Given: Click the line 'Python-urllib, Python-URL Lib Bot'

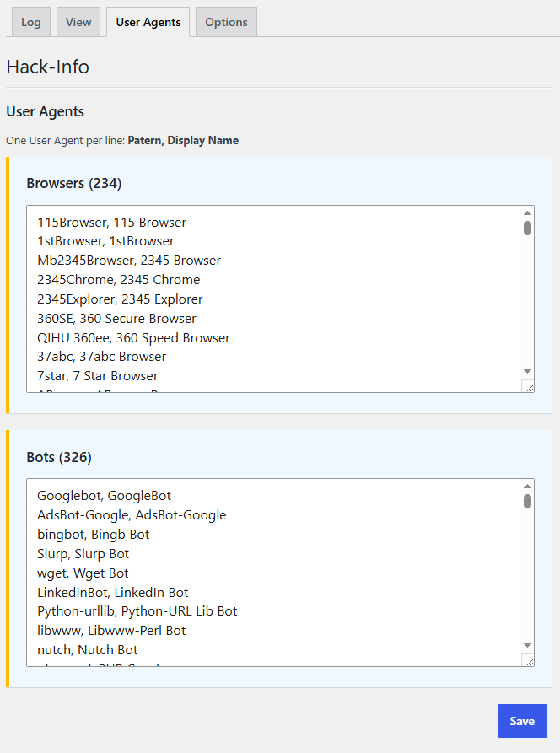Looking at the screenshot, I should [137, 610].
